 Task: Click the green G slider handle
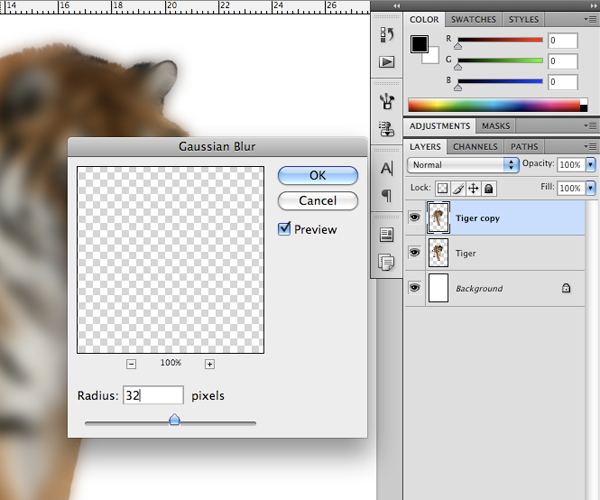click(458, 67)
